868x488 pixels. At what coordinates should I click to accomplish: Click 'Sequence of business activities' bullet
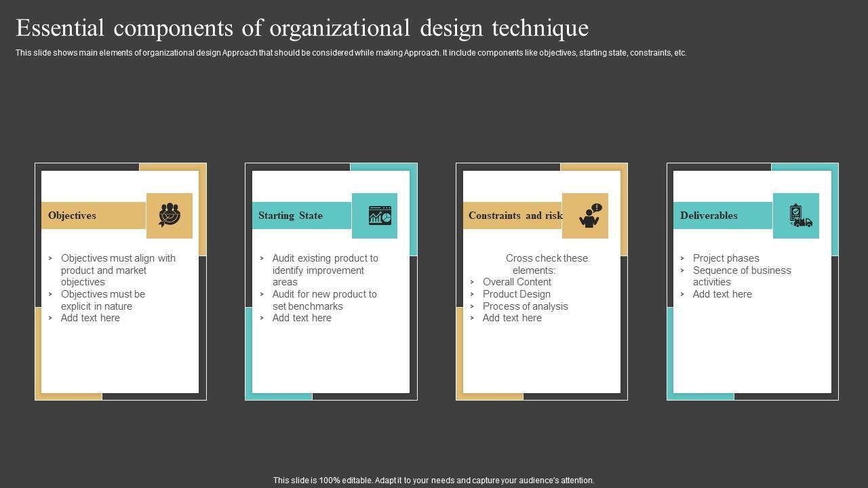pos(741,276)
